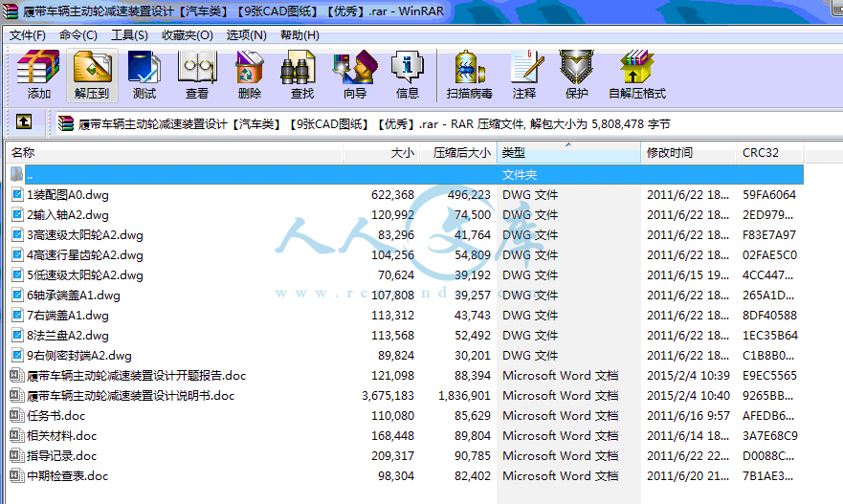Click the date 2011/6/16 9:57
Viewport: 843px width, 504px height.
(x=688, y=415)
